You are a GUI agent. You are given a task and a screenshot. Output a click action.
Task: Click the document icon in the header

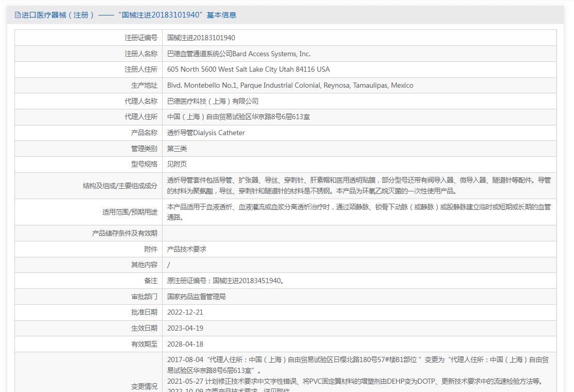point(18,15)
